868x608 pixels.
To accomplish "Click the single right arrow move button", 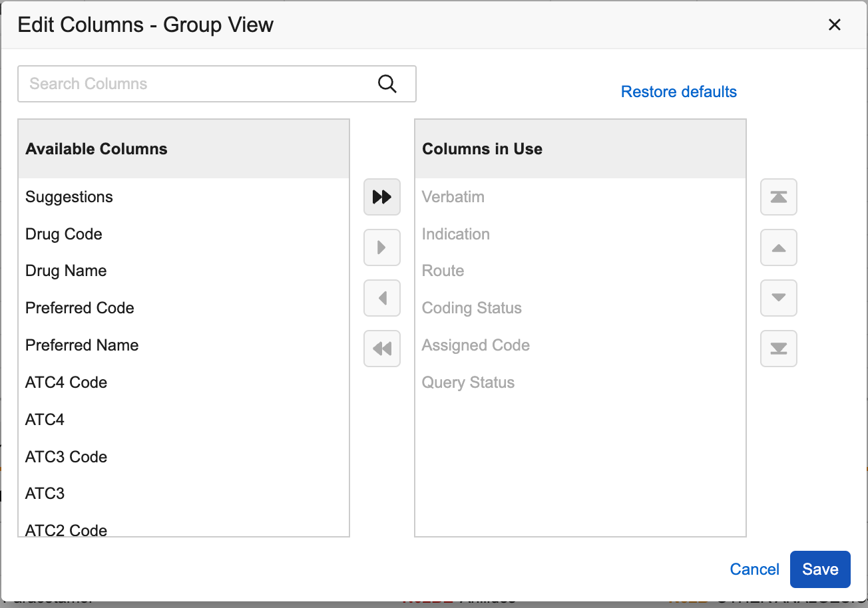I will coord(381,247).
